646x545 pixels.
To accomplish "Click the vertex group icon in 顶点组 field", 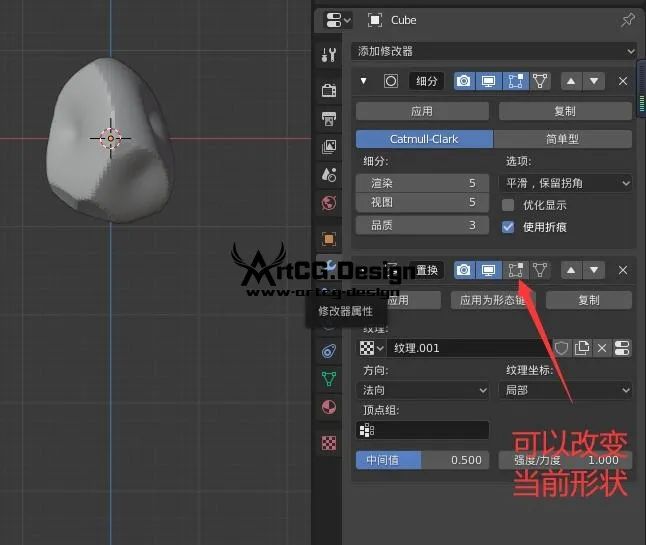I will point(367,430).
